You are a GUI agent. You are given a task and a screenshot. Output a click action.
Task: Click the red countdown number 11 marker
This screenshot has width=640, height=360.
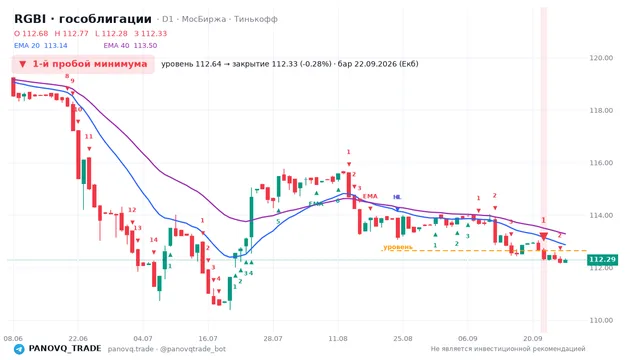click(x=89, y=137)
